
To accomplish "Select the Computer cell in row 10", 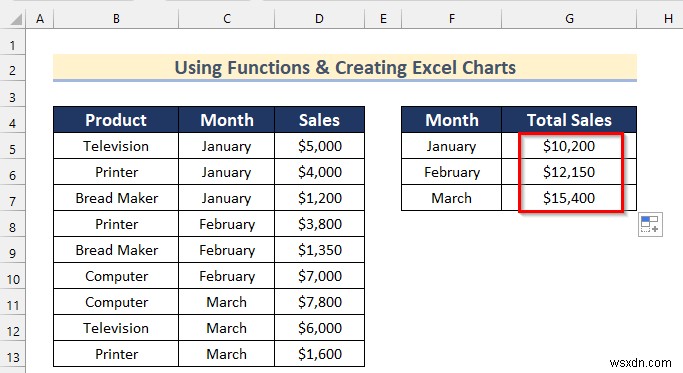I will pos(116,276).
